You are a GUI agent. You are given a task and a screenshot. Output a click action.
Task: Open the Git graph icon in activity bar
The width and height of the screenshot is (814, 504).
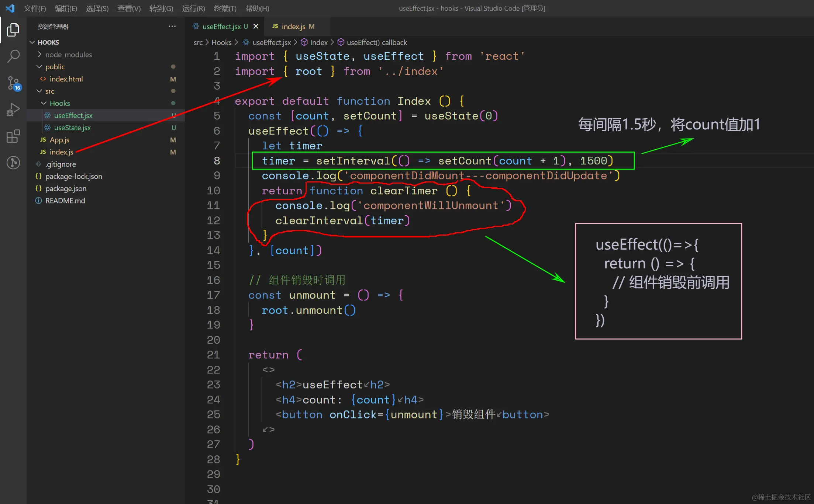[13, 163]
